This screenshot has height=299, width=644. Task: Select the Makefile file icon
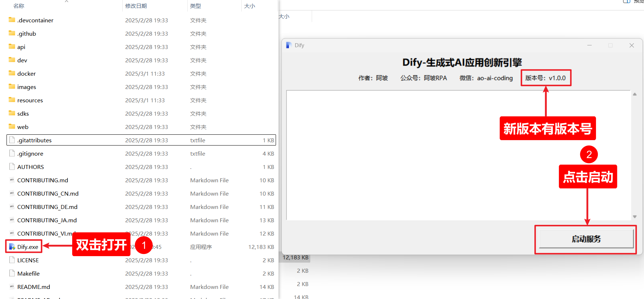click(12, 273)
